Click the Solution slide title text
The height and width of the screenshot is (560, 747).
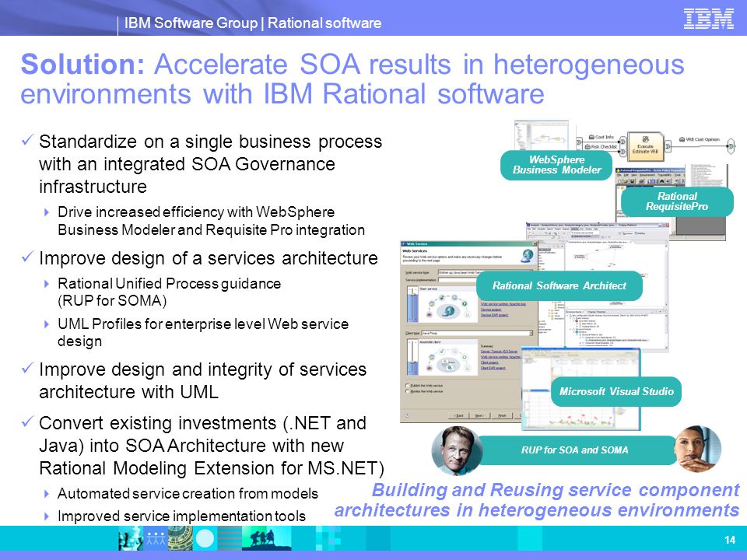352,79
